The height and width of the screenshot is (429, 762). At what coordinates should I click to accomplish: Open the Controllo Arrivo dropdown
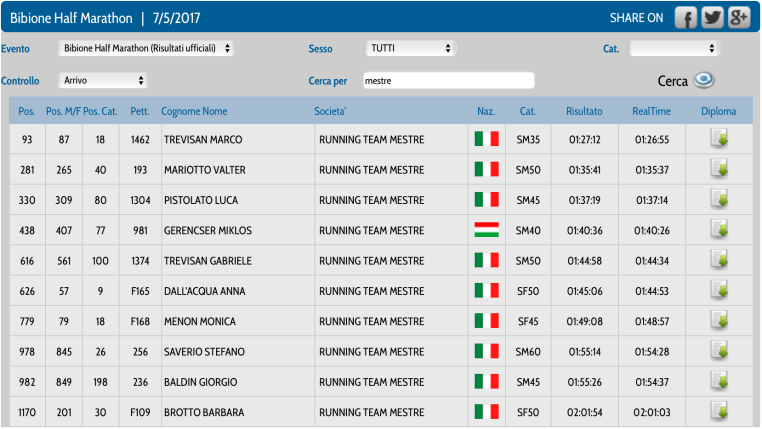coord(103,80)
